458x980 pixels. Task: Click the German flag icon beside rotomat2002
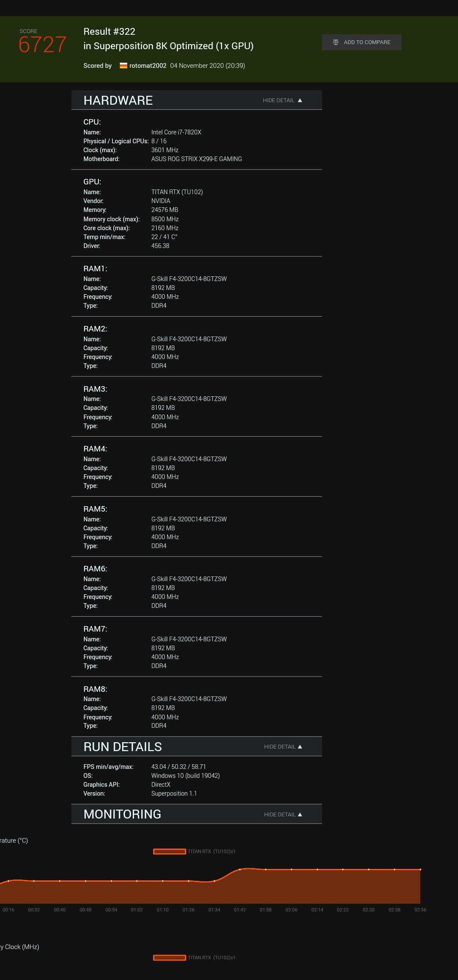tap(123, 66)
